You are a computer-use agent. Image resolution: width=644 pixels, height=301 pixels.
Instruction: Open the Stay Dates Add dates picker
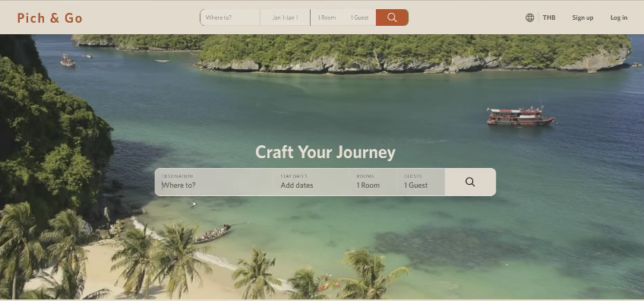point(311,182)
